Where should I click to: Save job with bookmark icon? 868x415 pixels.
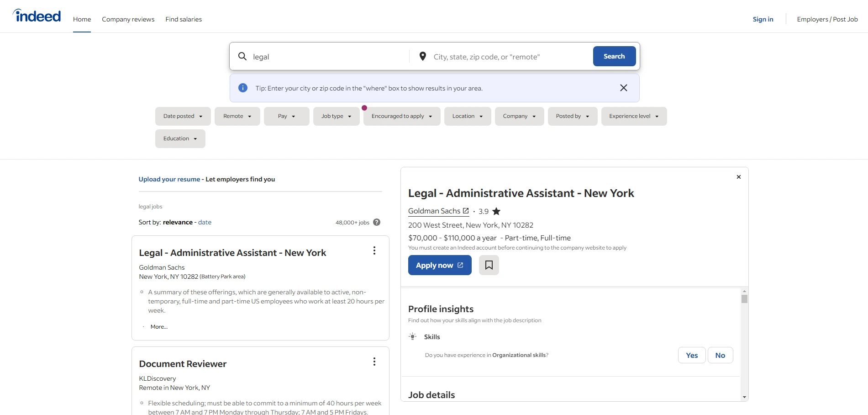[x=489, y=265]
